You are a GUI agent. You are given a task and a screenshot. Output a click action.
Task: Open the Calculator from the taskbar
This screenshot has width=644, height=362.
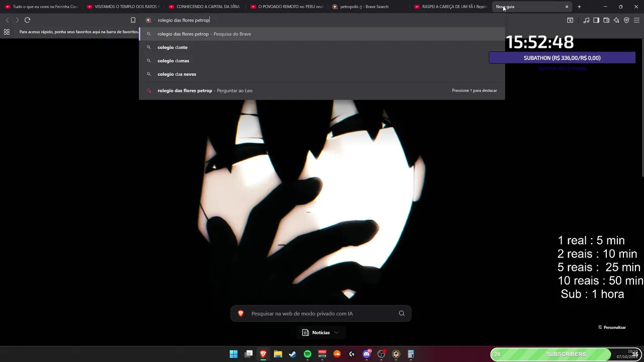[411, 354]
